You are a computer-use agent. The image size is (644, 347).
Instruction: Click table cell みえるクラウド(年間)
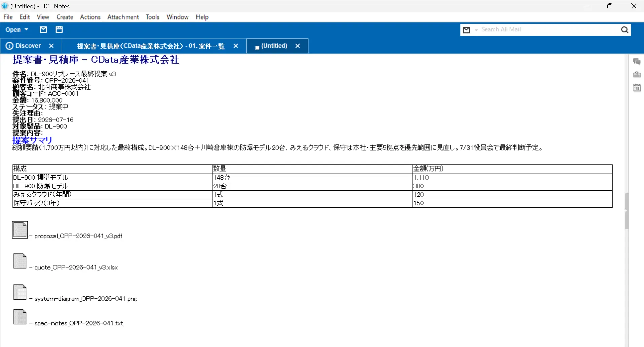(x=112, y=195)
